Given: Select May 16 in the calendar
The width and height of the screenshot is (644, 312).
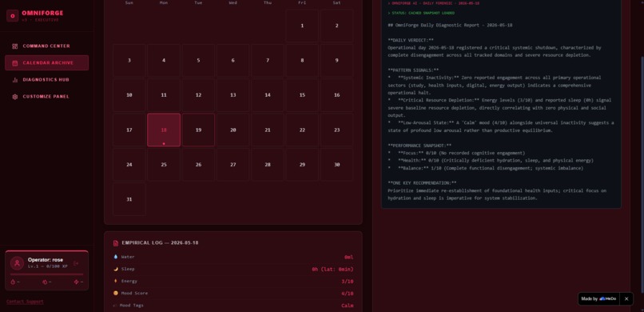Looking at the screenshot, I should pyautogui.click(x=337, y=95).
